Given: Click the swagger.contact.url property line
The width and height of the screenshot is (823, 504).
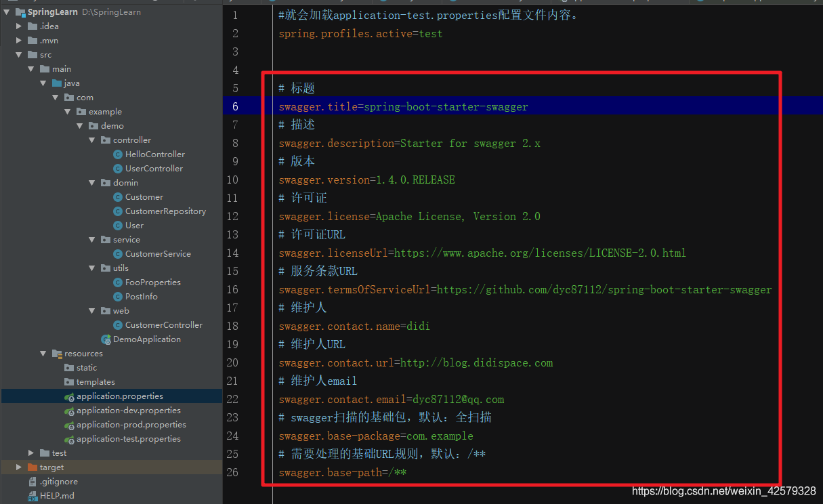Looking at the screenshot, I should [415, 362].
